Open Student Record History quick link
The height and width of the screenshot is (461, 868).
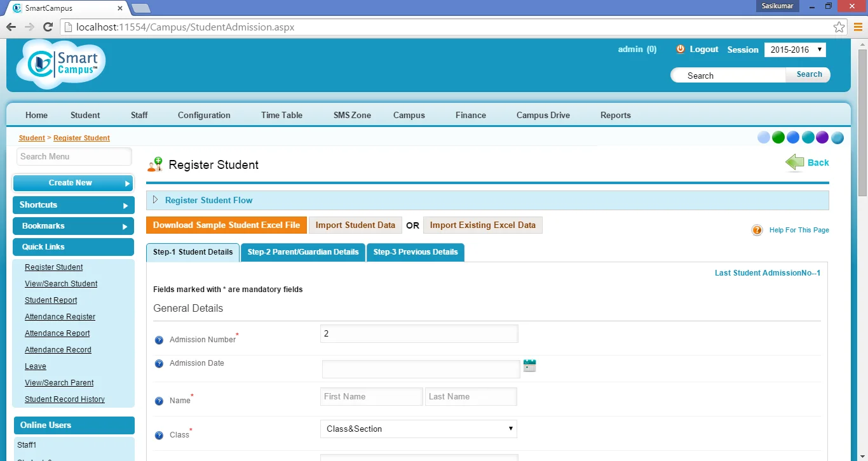65,399
